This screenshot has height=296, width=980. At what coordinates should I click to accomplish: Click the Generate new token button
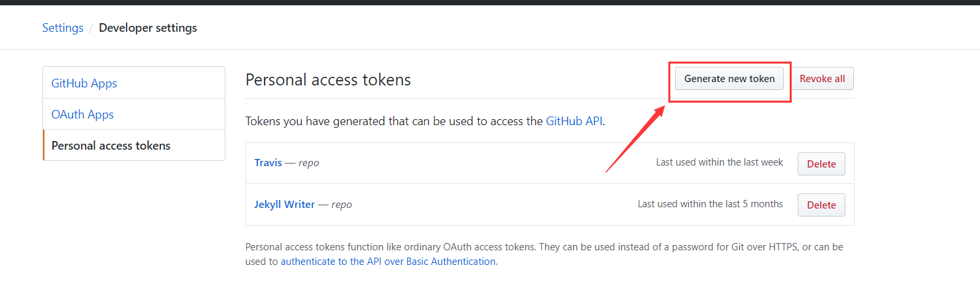[729, 79]
